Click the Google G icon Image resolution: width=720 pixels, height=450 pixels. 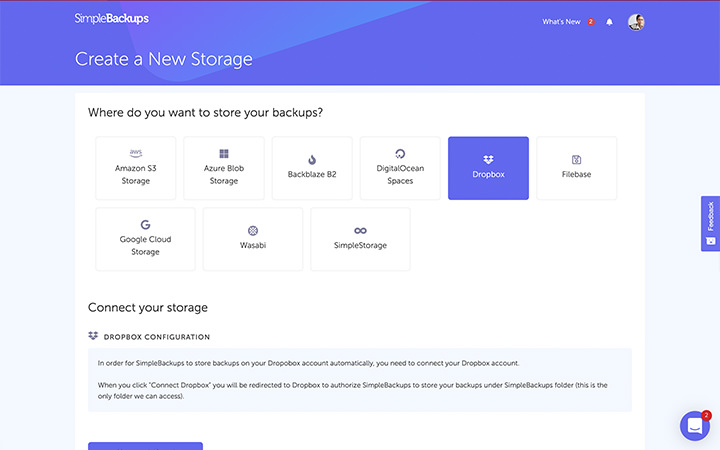click(x=145, y=225)
